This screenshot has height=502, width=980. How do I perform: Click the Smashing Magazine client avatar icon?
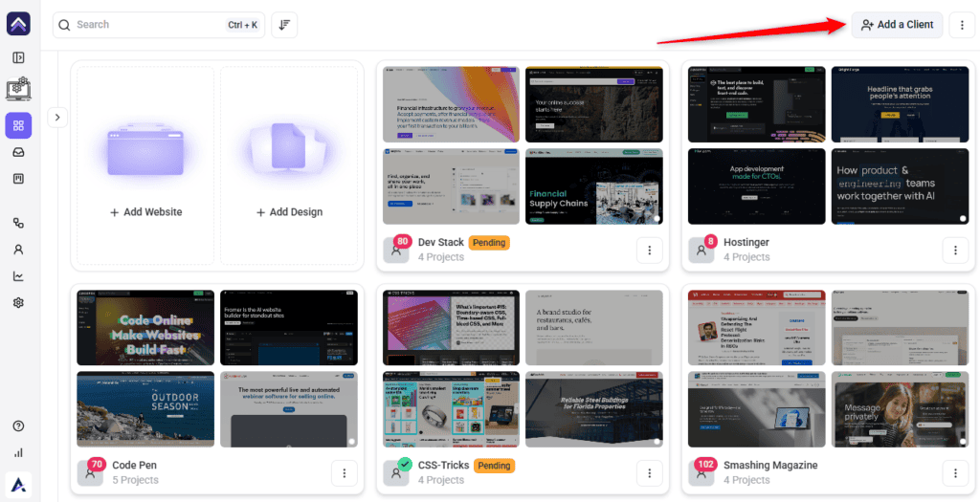coord(702,473)
